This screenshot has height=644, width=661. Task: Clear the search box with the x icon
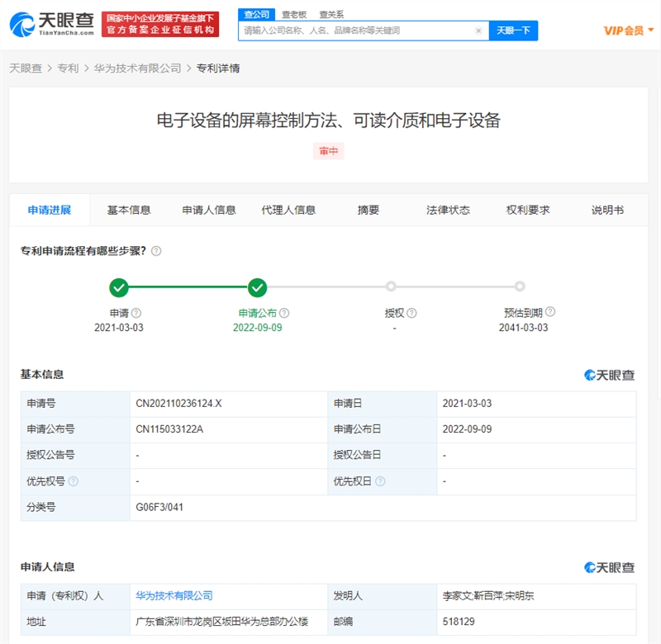[x=478, y=31]
